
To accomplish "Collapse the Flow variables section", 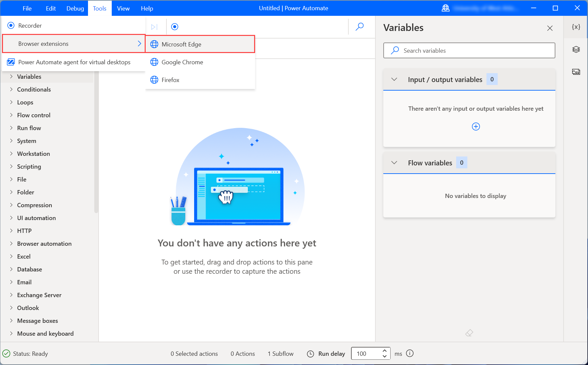I will click(394, 163).
